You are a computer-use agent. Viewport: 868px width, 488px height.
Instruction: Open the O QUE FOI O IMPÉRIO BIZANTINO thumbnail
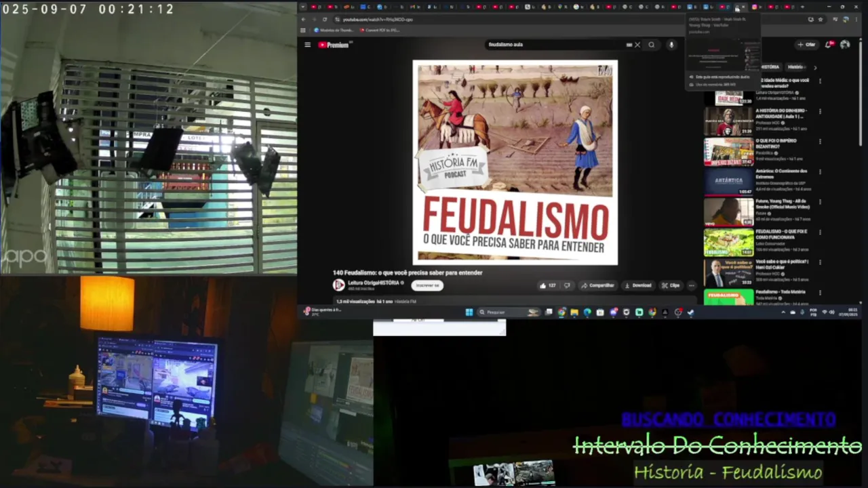pyautogui.click(x=728, y=152)
